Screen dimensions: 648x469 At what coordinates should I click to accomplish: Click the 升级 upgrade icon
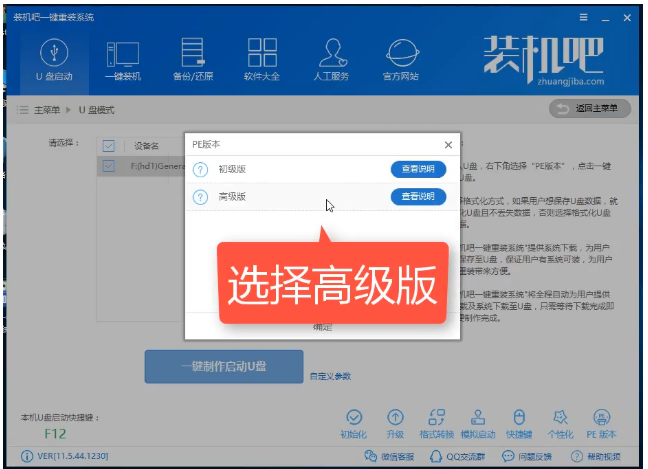click(x=395, y=417)
